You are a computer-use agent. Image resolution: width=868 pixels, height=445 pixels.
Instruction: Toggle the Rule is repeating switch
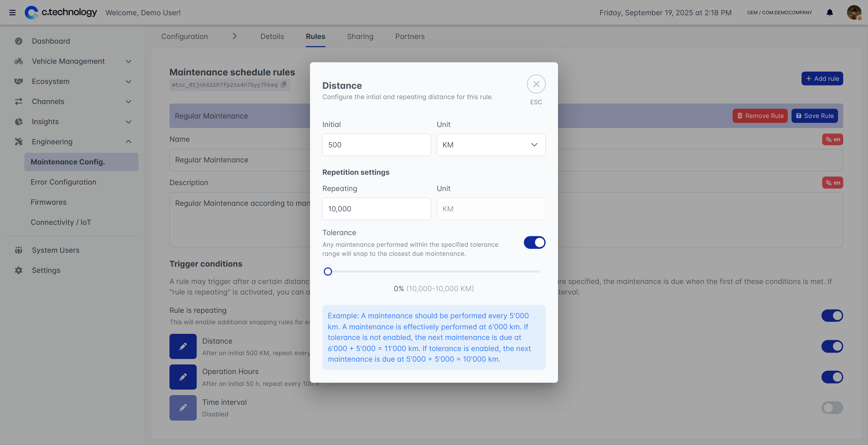point(832,316)
